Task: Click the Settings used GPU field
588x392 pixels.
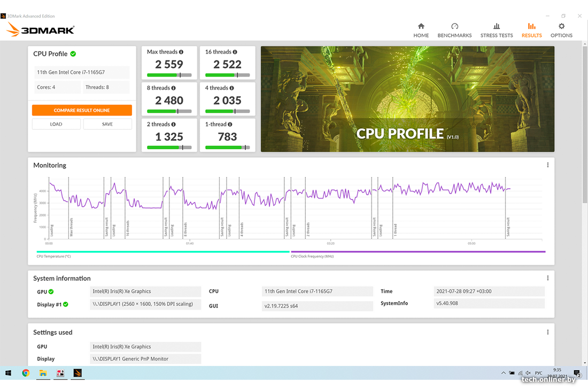Action: (x=145, y=347)
